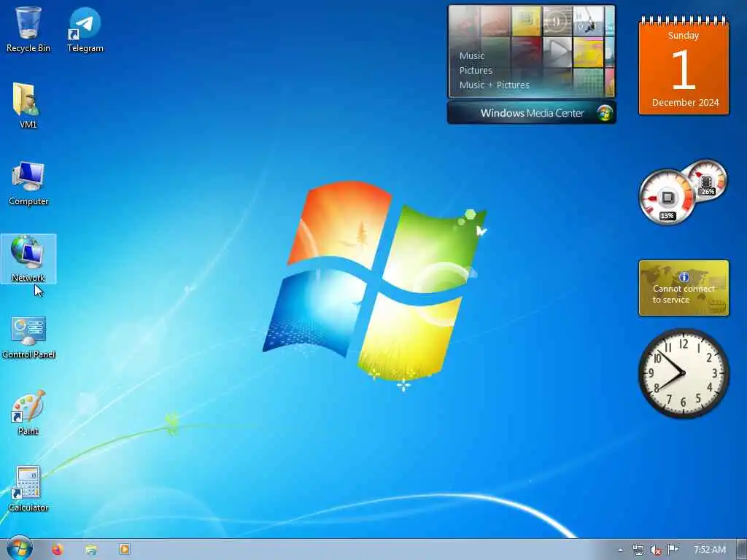Screen dimensions: 747x560
Task: Launch Firefox from the taskbar
Action: 57,550
